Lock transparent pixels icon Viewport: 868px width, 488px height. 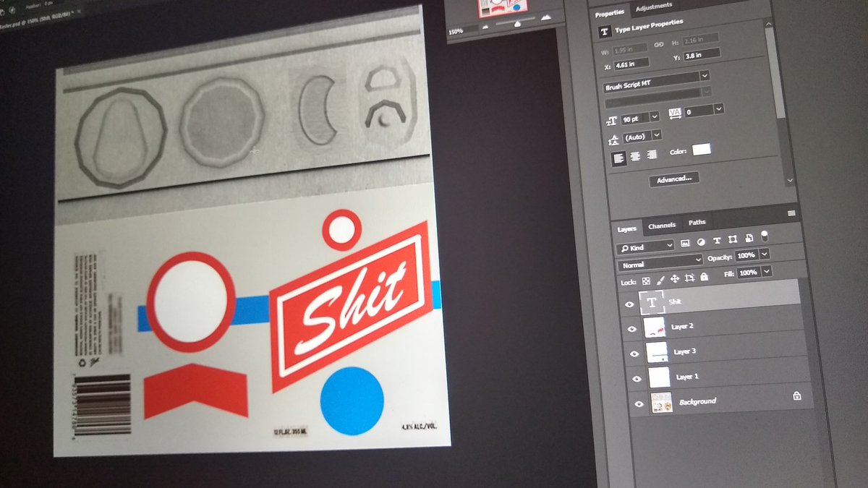coord(646,281)
